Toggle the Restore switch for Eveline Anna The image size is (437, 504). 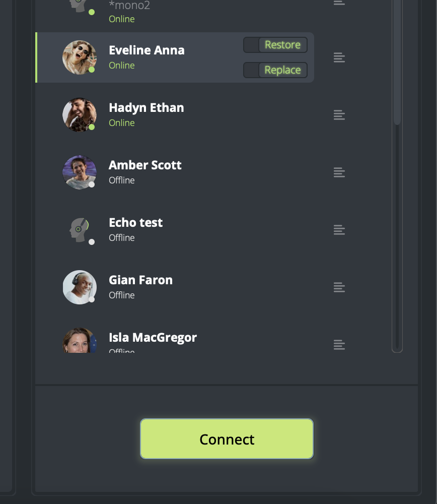coord(275,45)
